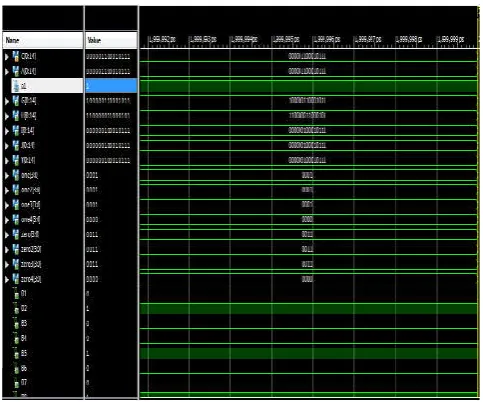Image resolution: width=483 pixels, height=402 pixels.
Task: Click the waveform value label of C[0:14]
Action: (307, 56)
